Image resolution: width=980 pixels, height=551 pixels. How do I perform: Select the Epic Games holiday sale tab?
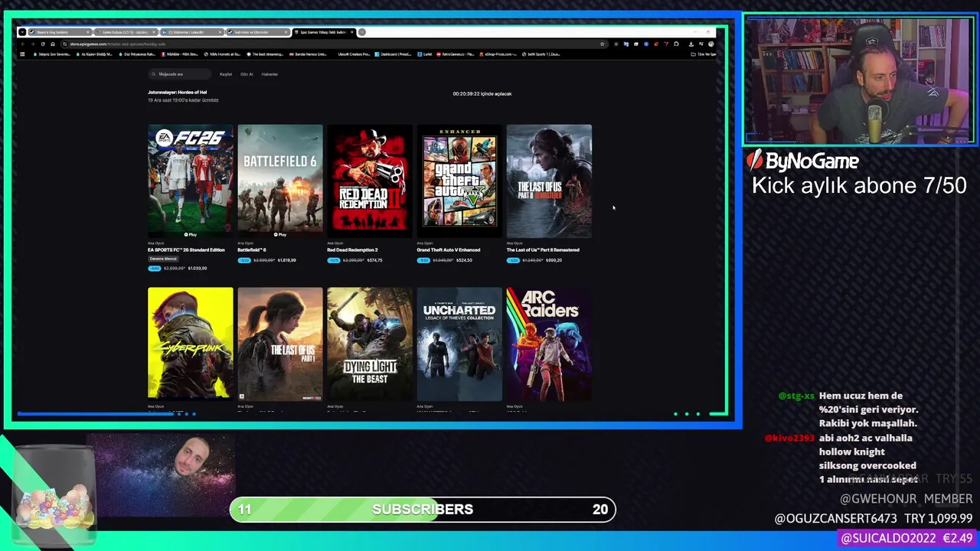point(324,32)
